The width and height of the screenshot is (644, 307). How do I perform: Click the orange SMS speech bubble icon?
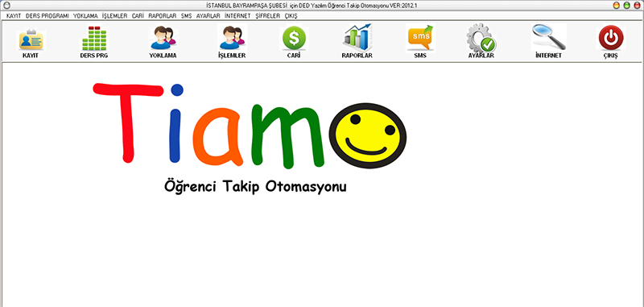click(x=420, y=38)
